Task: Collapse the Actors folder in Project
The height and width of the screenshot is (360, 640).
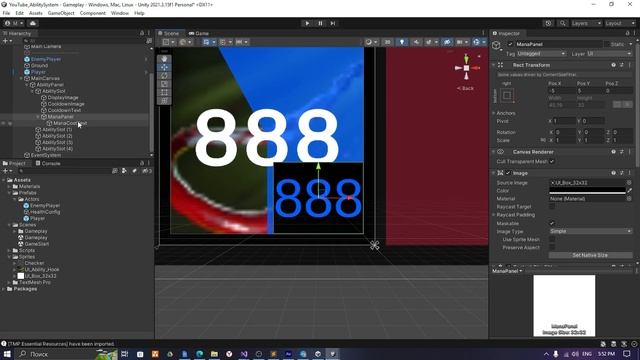Action: click(15, 199)
